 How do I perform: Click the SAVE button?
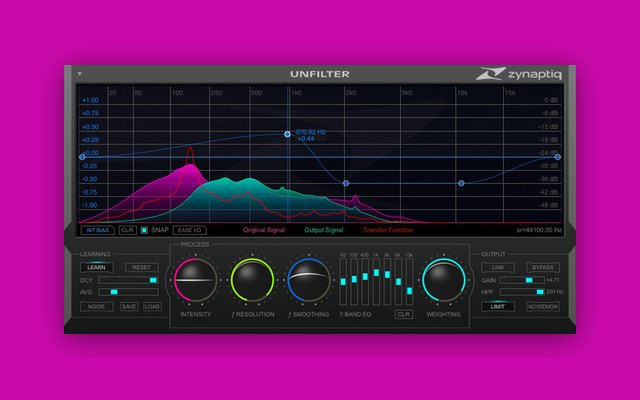[x=129, y=307]
